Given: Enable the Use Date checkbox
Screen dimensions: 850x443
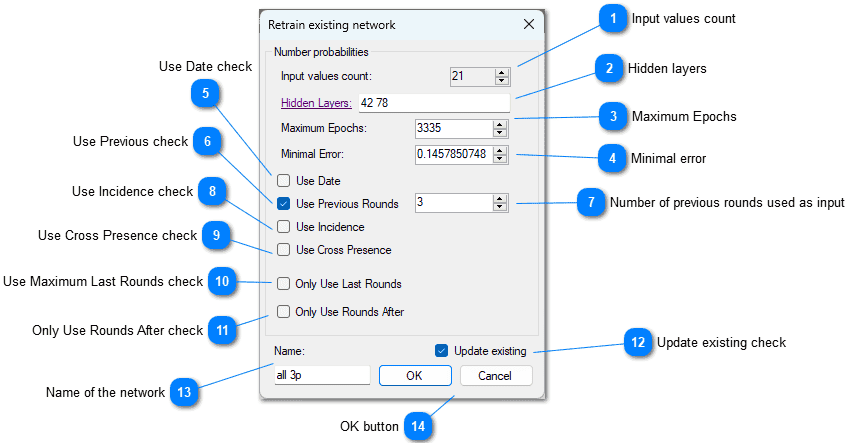Looking at the screenshot, I should (284, 181).
